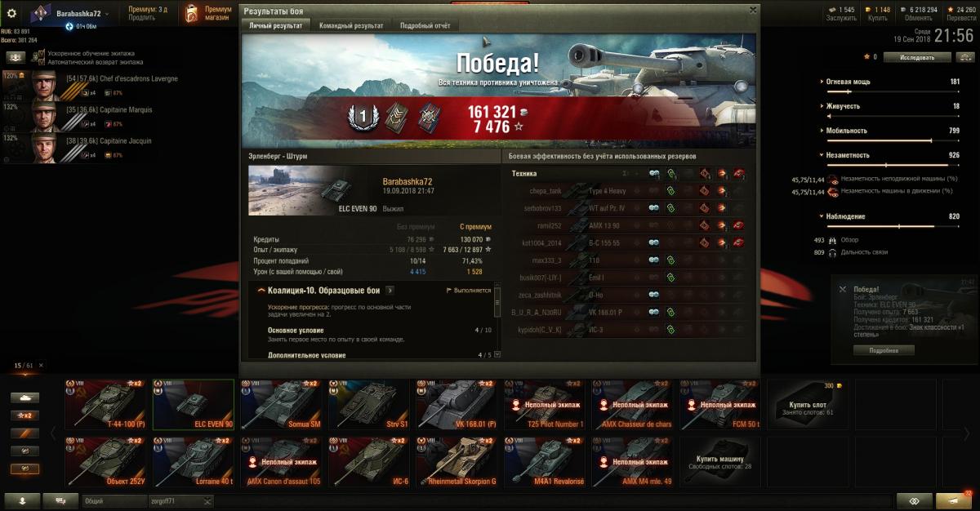Reset carousel filter counter 15/61
The image size is (980, 511).
point(41,365)
